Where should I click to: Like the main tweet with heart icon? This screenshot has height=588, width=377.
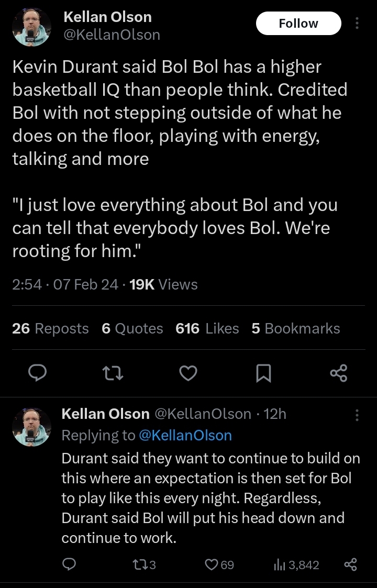[188, 373]
